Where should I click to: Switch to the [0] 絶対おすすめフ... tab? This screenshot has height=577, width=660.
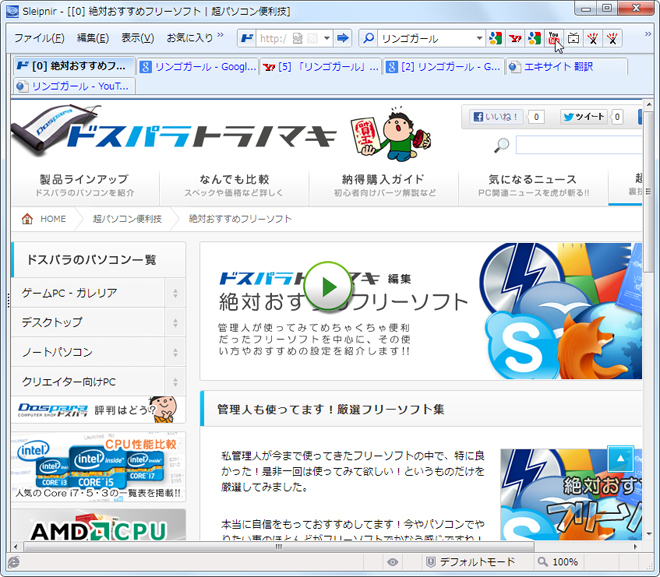coord(74,66)
